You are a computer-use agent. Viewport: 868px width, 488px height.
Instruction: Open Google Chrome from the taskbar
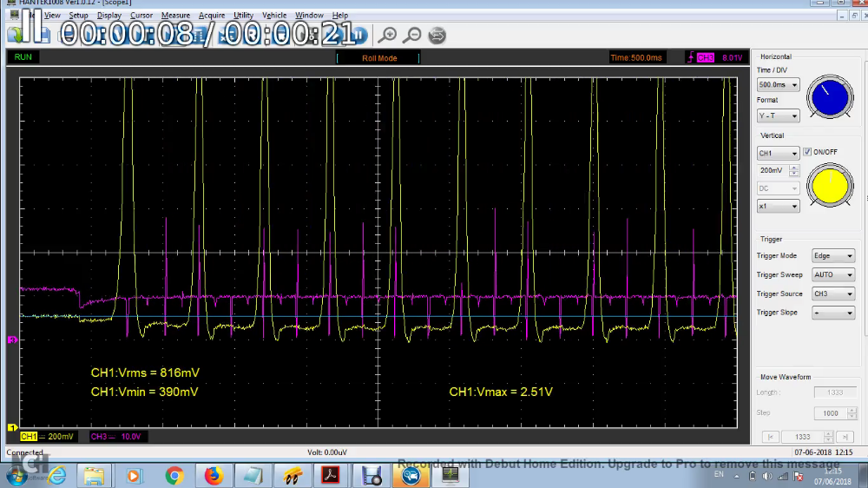[174, 475]
